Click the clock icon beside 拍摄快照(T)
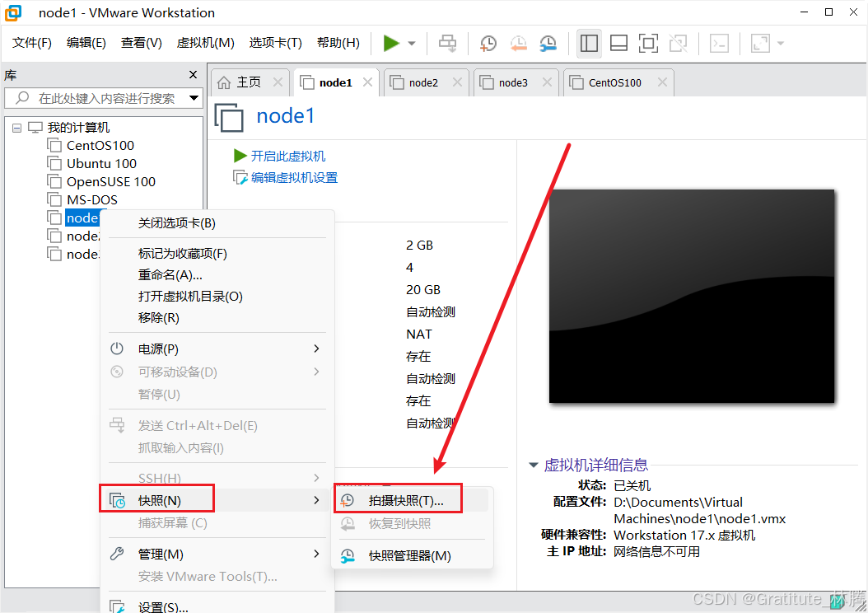Image resolution: width=868 pixels, height=613 pixels. [x=347, y=501]
